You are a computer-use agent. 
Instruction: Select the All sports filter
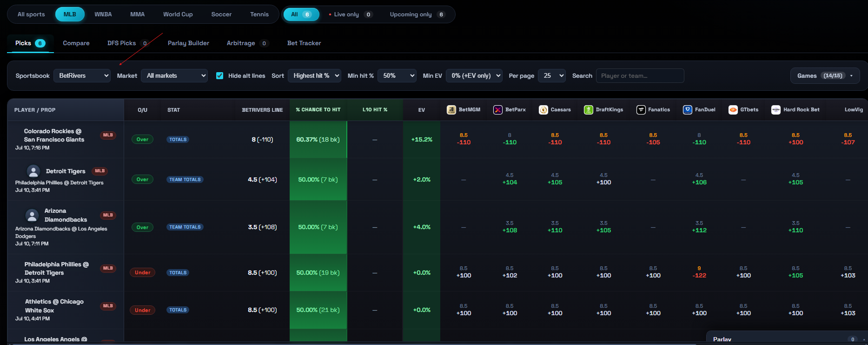(31, 14)
